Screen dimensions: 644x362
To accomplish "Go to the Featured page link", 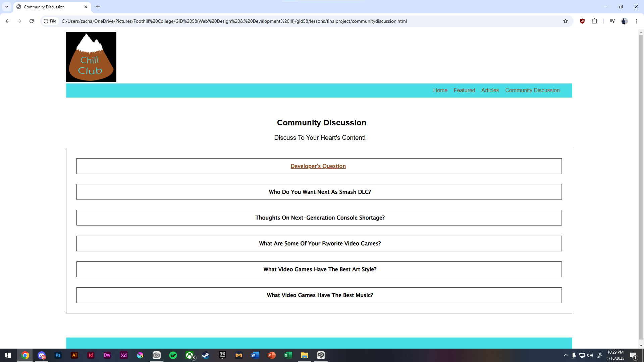I will 464,90.
